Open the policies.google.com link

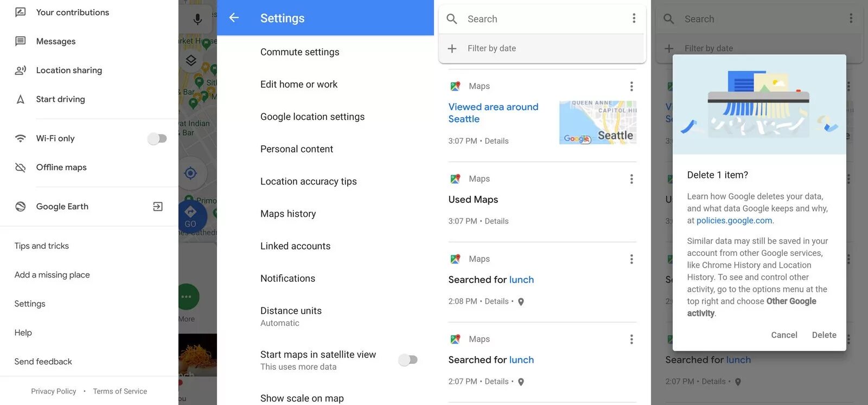pos(734,221)
